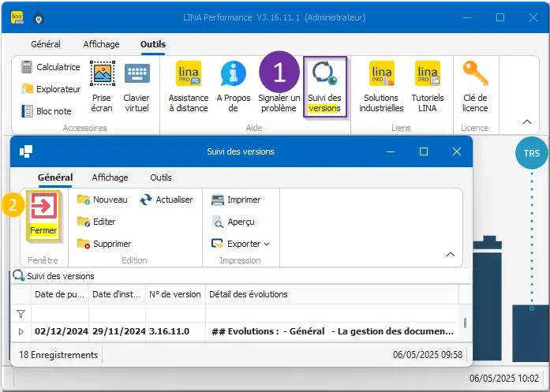This screenshot has width=550, height=392.
Task: Open the Exporter dropdown
Action: (241, 244)
